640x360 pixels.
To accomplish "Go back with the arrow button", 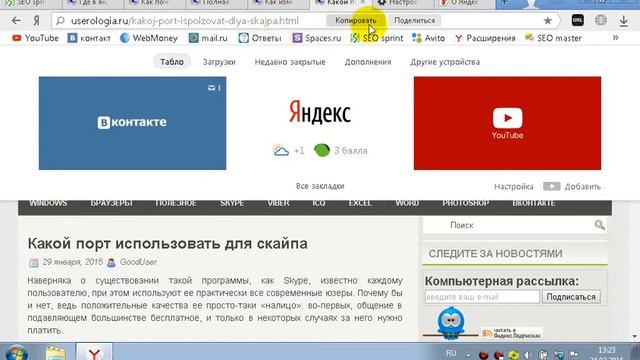I will pyautogui.click(x=16, y=20).
